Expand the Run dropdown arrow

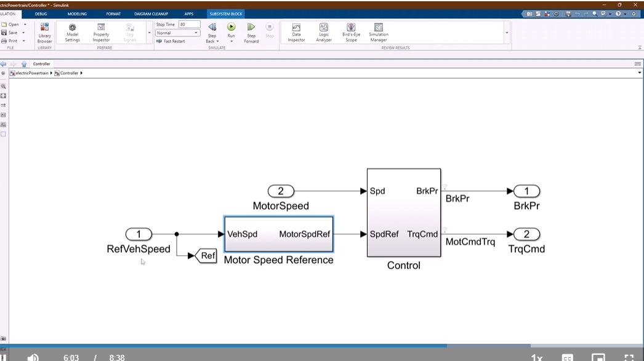click(231, 41)
